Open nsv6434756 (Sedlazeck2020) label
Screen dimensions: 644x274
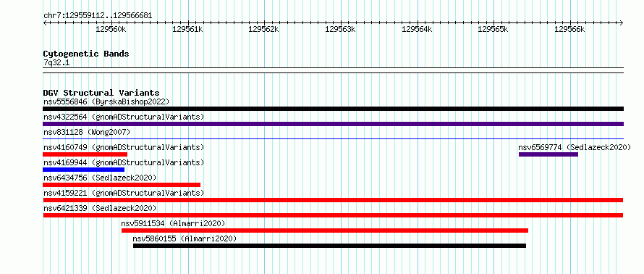[100, 178]
